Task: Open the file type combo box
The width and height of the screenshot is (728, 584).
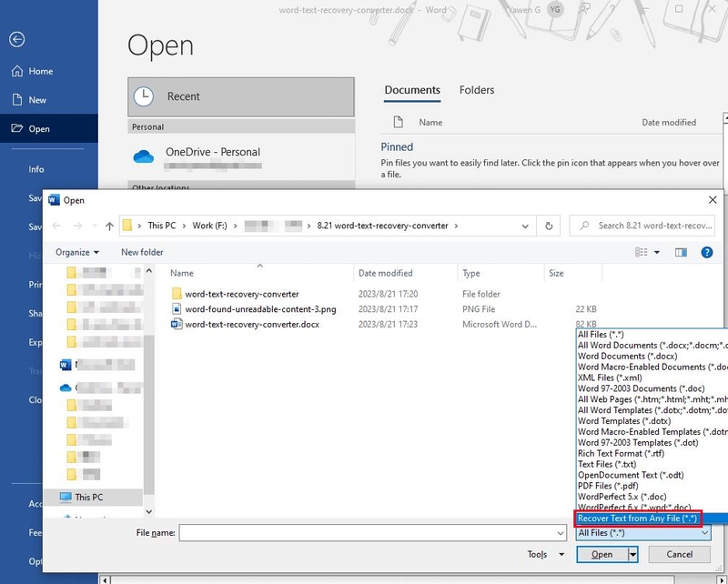Action: [x=643, y=533]
